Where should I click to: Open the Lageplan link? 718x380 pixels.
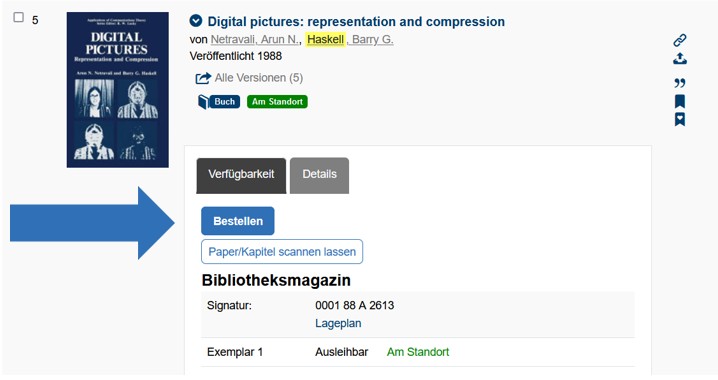pyautogui.click(x=338, y=323)
